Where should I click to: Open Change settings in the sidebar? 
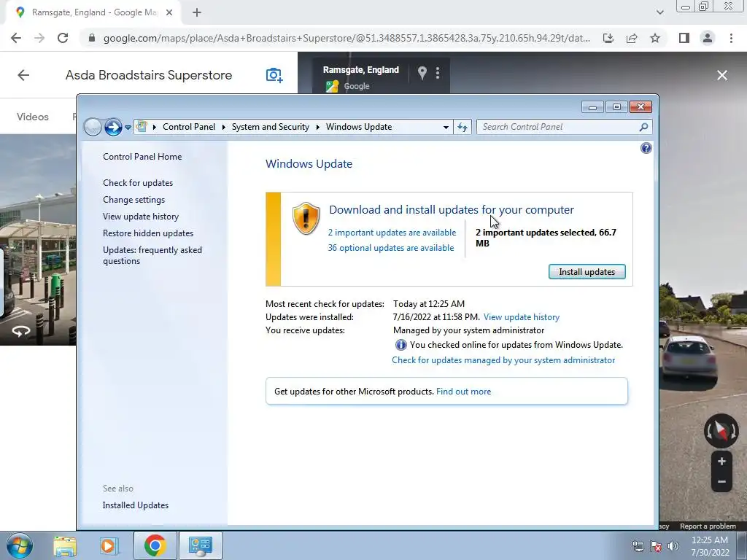[x=134, y=200]
